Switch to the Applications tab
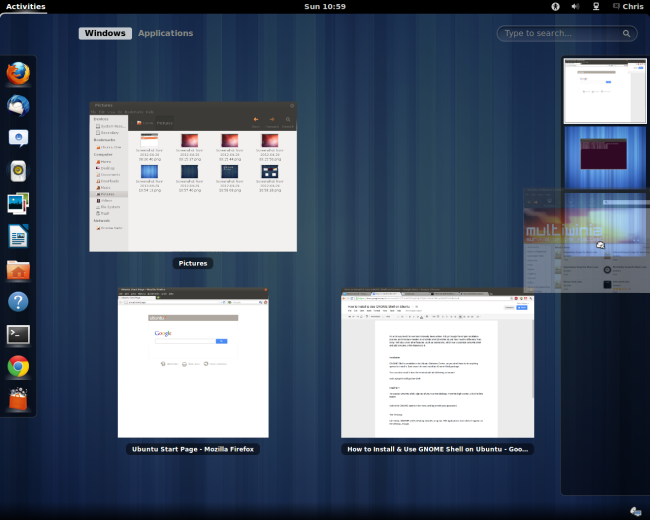650x520 pixels. pos(165,33)
